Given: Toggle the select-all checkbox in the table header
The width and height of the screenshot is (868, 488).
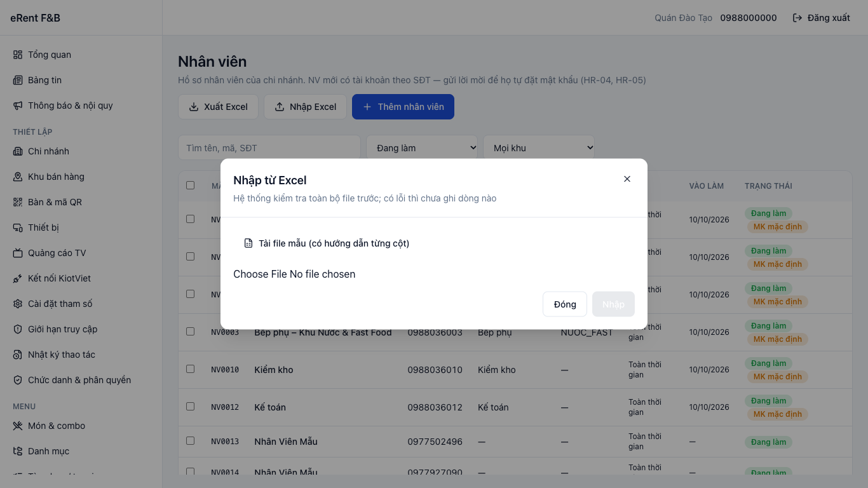Looking at the screenshot, I should [x=191, y=186].
